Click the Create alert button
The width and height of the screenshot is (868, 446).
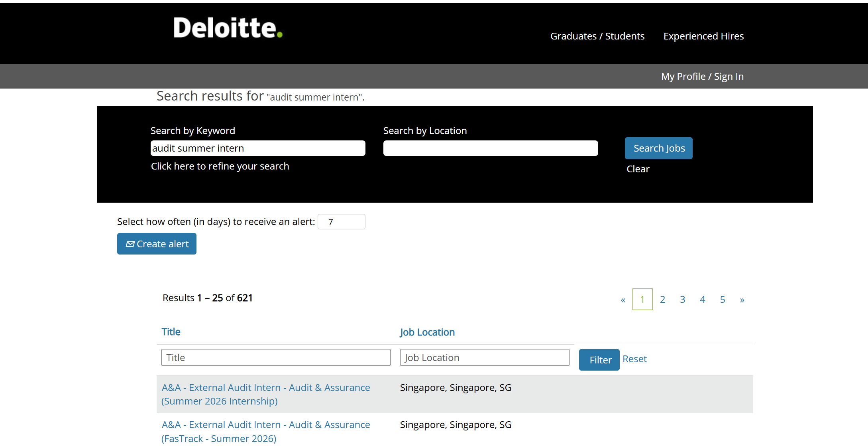pyautogui.click(x=157, y=244)
